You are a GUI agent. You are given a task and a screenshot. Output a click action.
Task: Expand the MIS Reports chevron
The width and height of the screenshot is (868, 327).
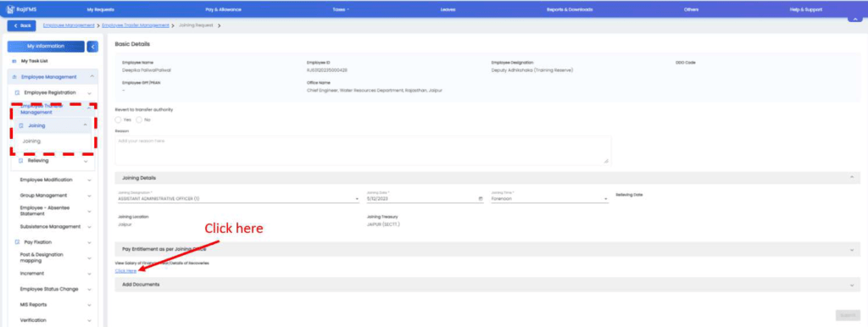[89, 305]
